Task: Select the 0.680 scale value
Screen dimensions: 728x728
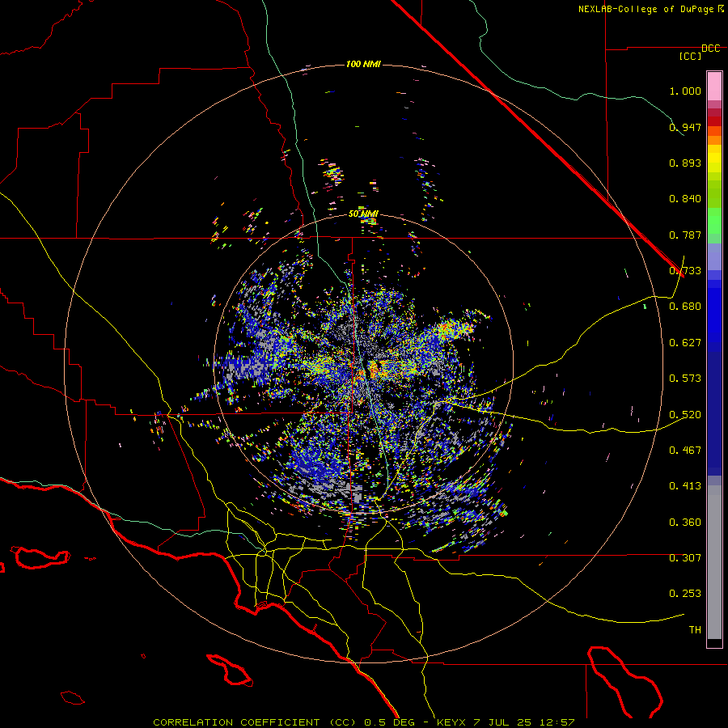Action: 685,307
